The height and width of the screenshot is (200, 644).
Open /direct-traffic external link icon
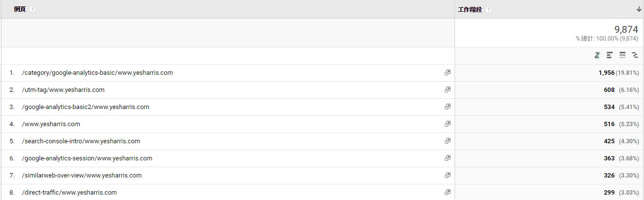click(x=447, y=192)
